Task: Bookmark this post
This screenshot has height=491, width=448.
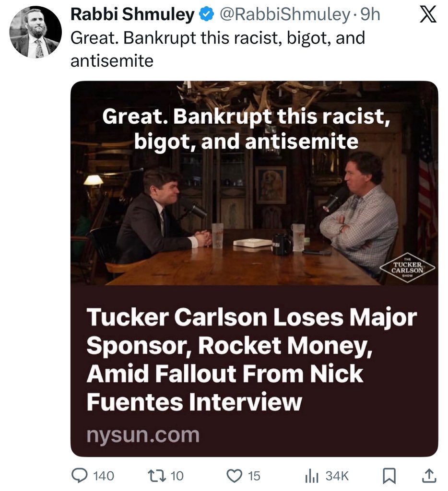Action: click(390, 476)
